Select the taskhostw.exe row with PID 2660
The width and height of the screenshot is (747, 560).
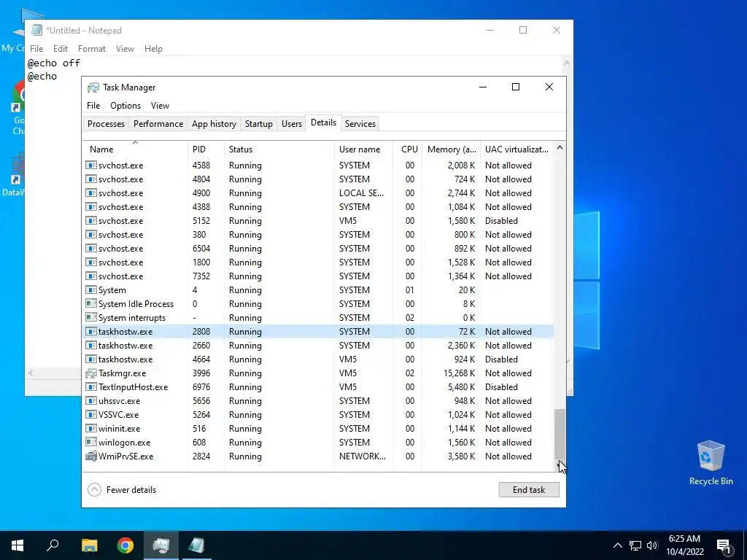318,346
